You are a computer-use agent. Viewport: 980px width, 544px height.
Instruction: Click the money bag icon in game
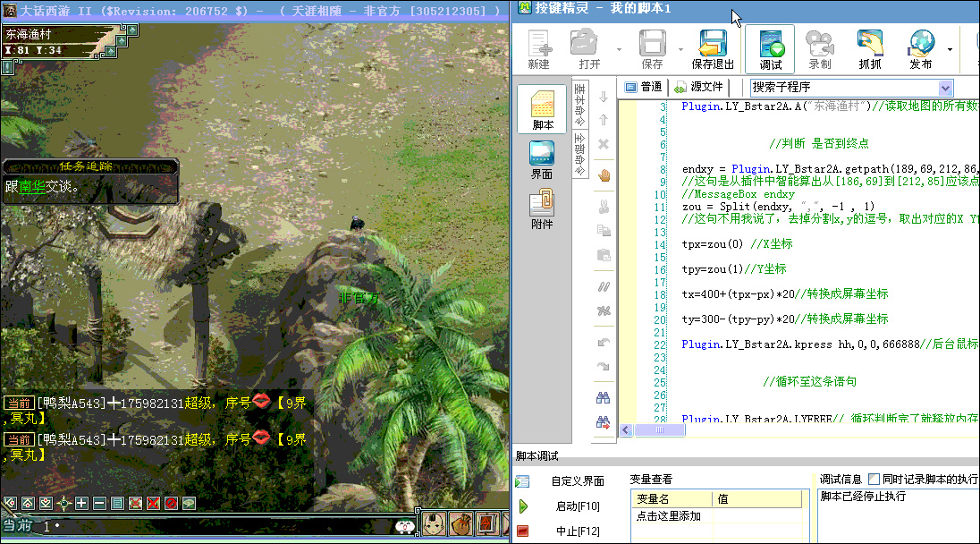(461, 524)
